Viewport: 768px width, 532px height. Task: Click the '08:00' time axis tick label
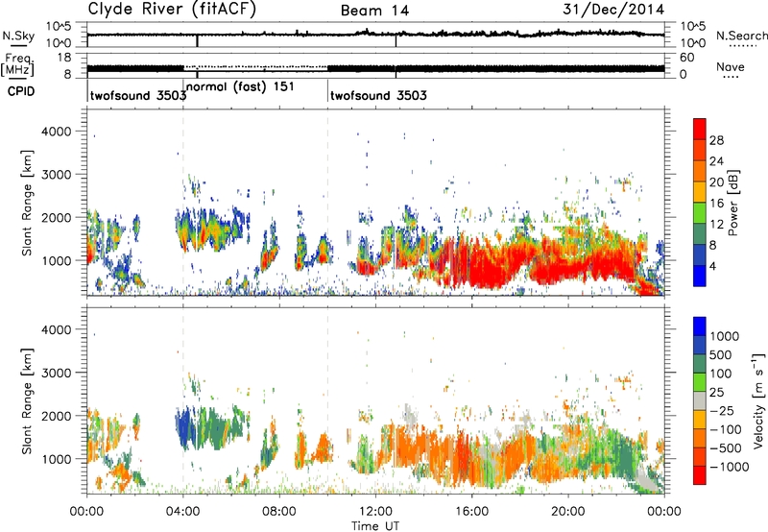[x=279, y=512]
